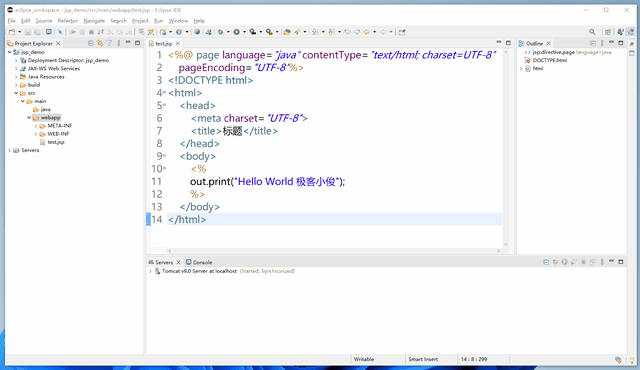Select jsp:directive.page in Outline
Screen dimensions: 640x370
click(x=568, y=52)
